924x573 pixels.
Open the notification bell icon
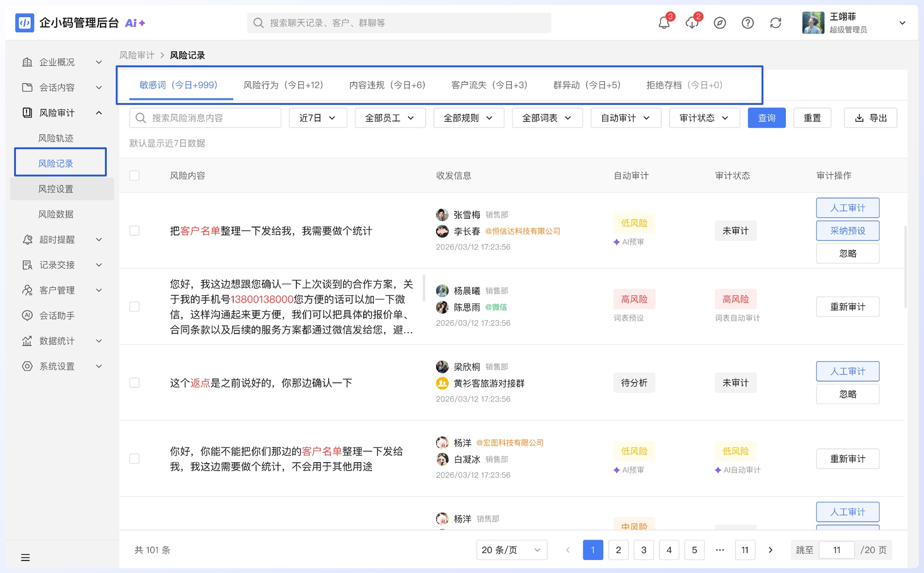point(664,23)
